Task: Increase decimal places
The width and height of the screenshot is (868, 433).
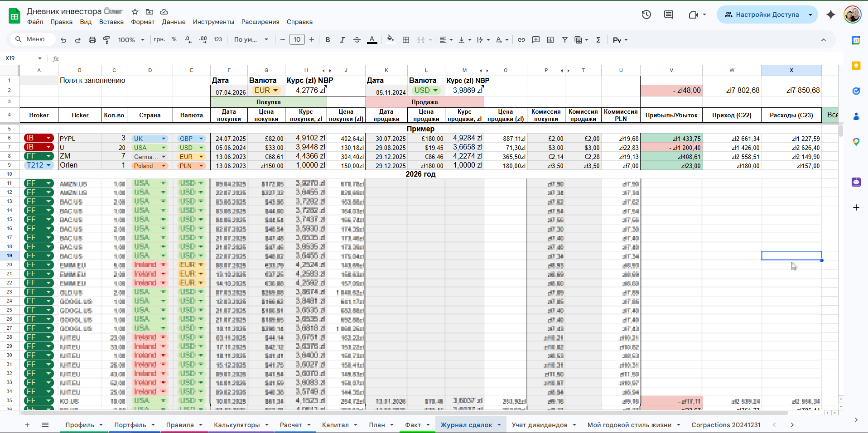Action: 203,40
